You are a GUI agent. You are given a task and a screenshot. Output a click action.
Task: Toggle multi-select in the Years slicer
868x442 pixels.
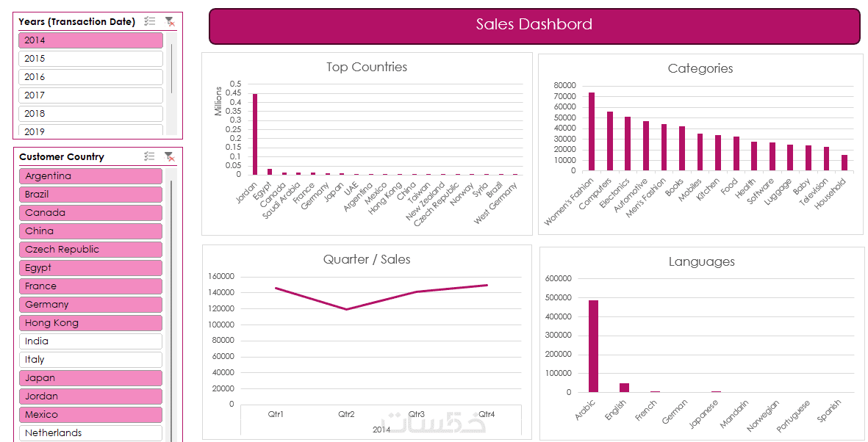[150, 22]
